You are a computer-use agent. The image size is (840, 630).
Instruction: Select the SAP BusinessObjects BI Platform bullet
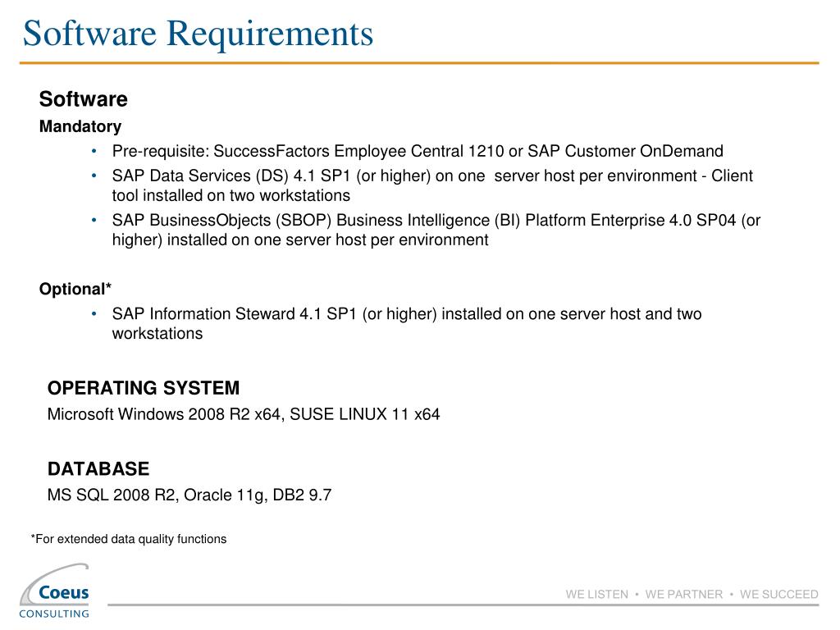[x=436, y=230]
